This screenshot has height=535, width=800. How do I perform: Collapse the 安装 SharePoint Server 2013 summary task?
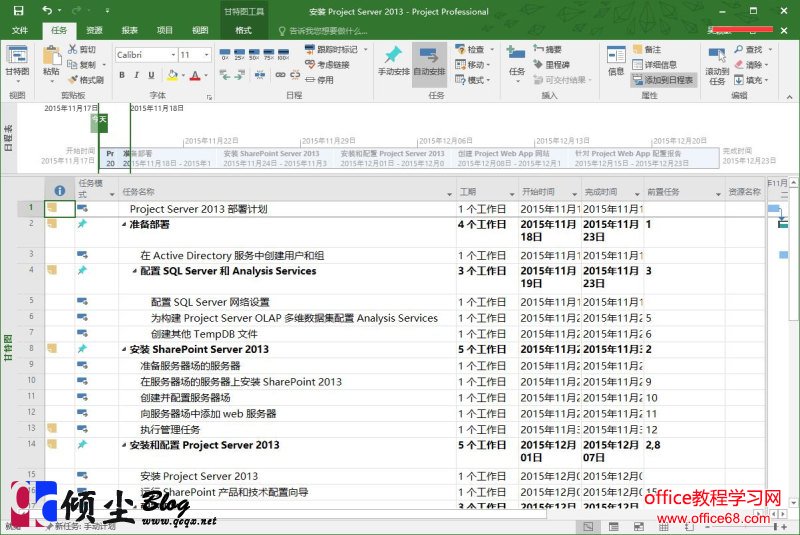click(124, 349)
